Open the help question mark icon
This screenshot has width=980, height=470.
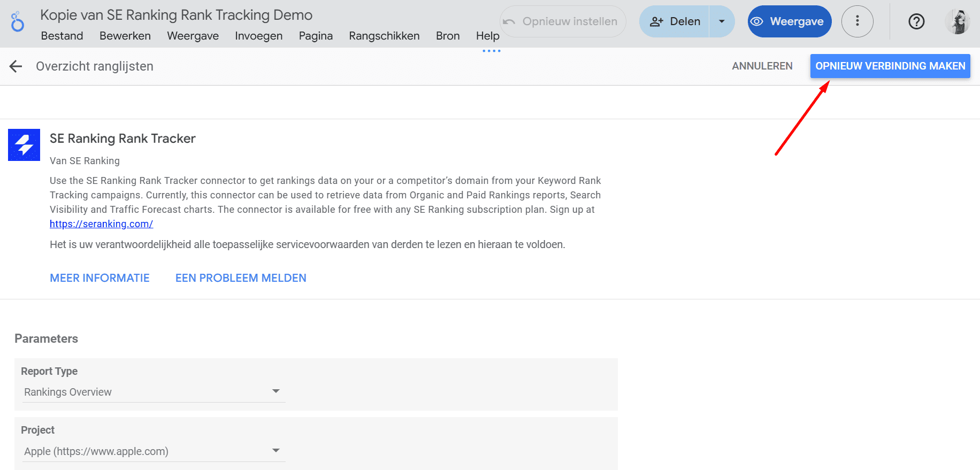(x=916, y=21)
